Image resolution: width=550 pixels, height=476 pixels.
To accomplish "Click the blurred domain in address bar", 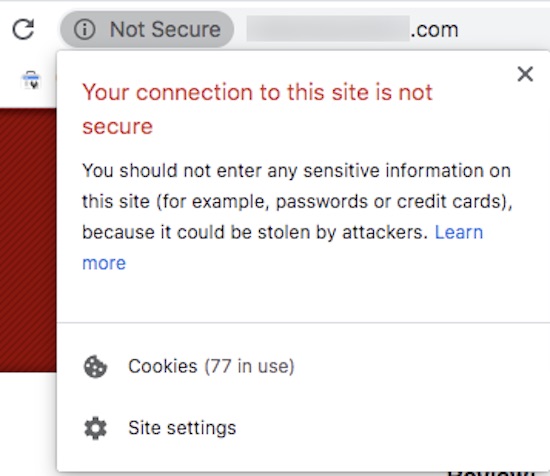I will click(x=328, y=29).
